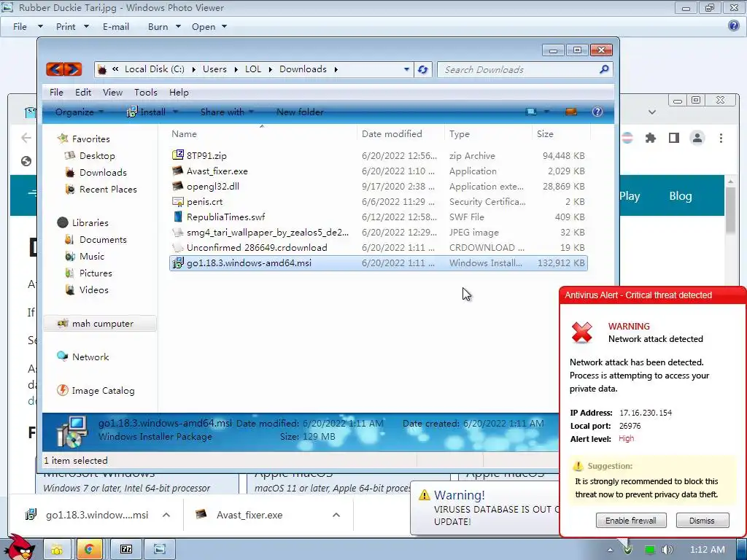Click Blog link in browser page
Image resolution: width=747 pixels, height=560 pixels.
click(x=680, y=196)
